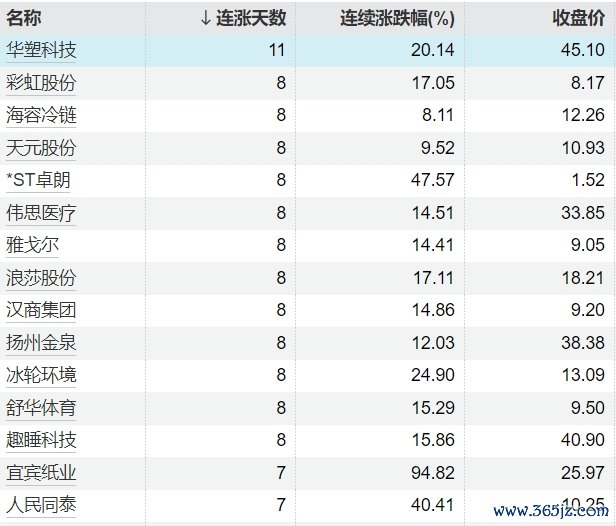Click the 名称 column header

pos(23,18)
